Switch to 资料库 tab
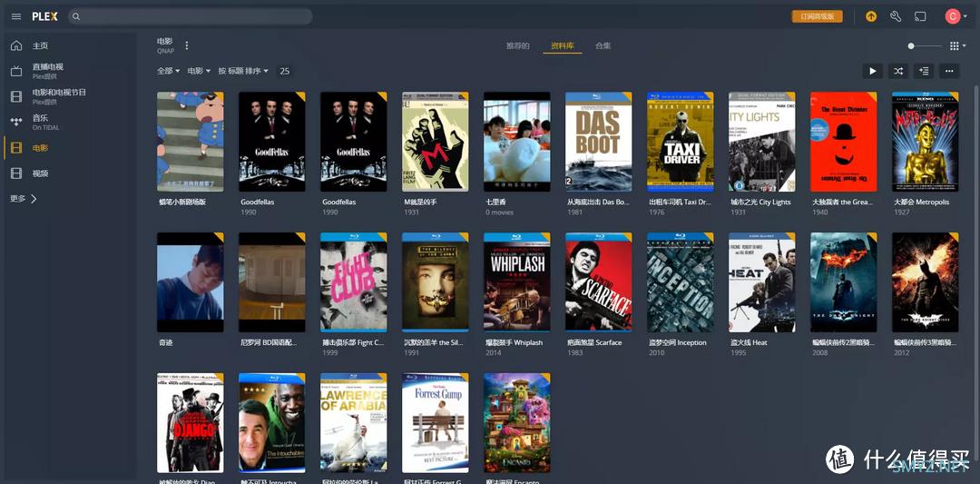The height and width of the screenshot is (484, 980). click(563, 45)
